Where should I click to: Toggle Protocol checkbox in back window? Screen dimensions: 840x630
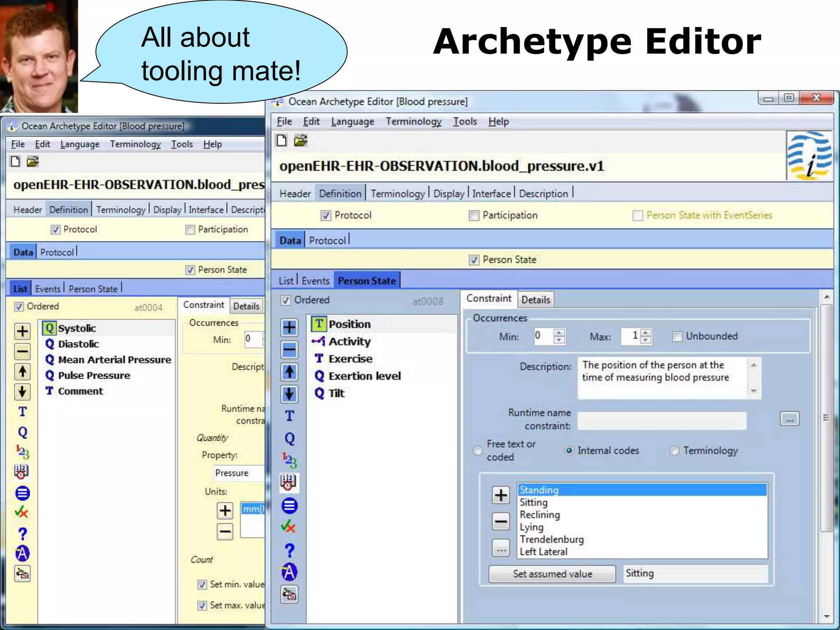click(56, 230)
